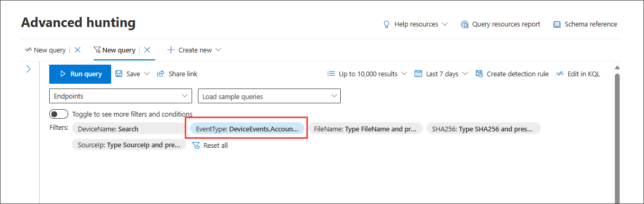This screenshot has height=204, width=644.
Task: Toggle to see more filters and conditions
Action: point(59,114)
